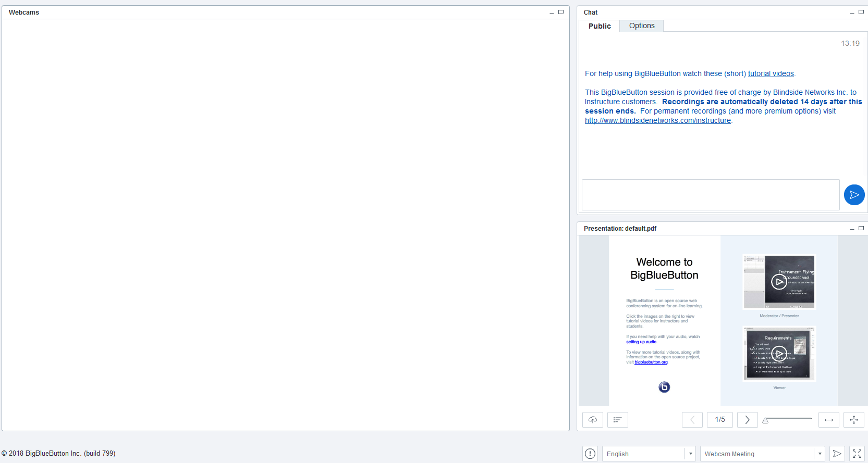Play the Moderator / Presenter tutorial video

coord(779,282)
